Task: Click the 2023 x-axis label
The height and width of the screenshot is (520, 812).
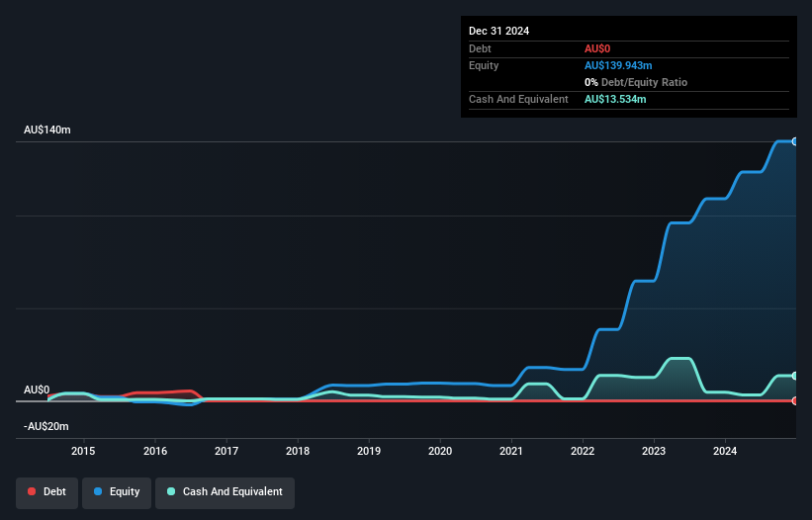Action: pos(654,451)
